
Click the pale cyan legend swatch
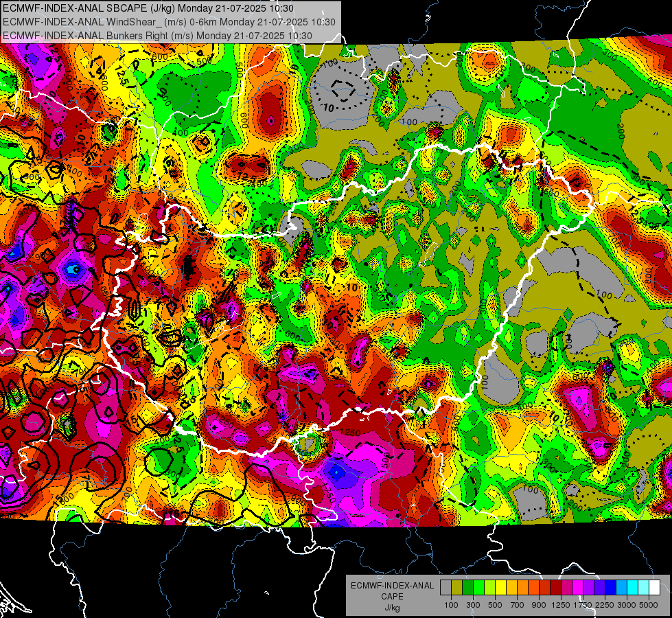(x=644, y=588)
